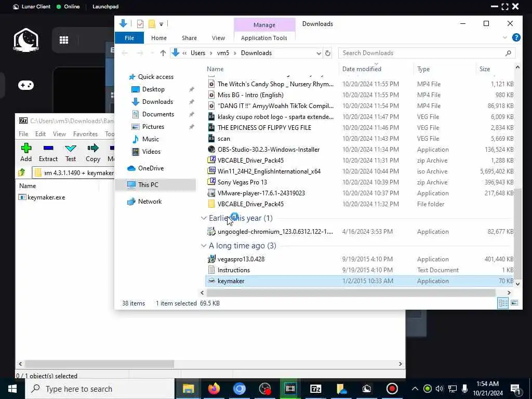The width and height of the screenshot is (532, 399).
Task: Click the gamepad icon in Lunar Client sidebar
Action: [26, 85]
